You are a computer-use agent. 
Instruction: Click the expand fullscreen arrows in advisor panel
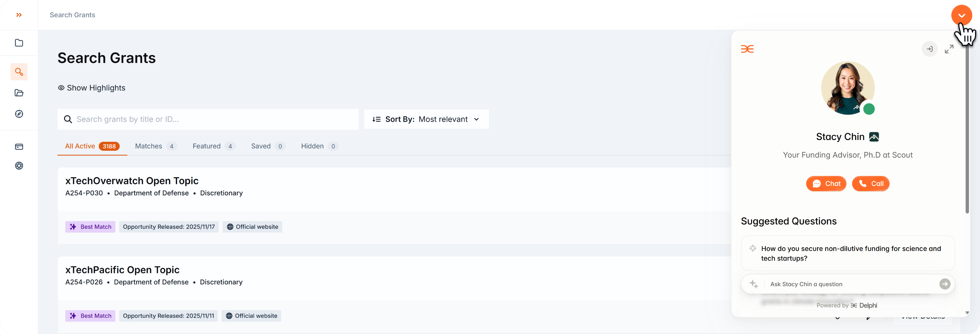click(949, 49)
